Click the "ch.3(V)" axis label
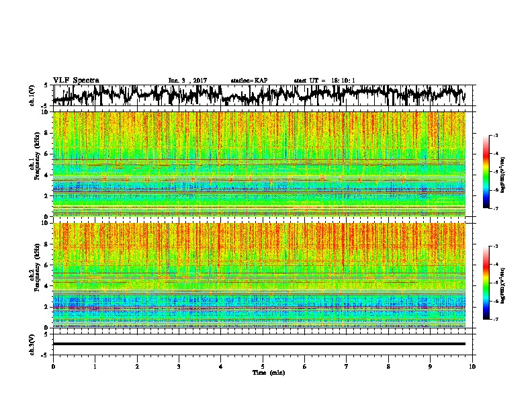Image resolution: width=532 pixels, height=411 pixels. (x=32, y=345)
